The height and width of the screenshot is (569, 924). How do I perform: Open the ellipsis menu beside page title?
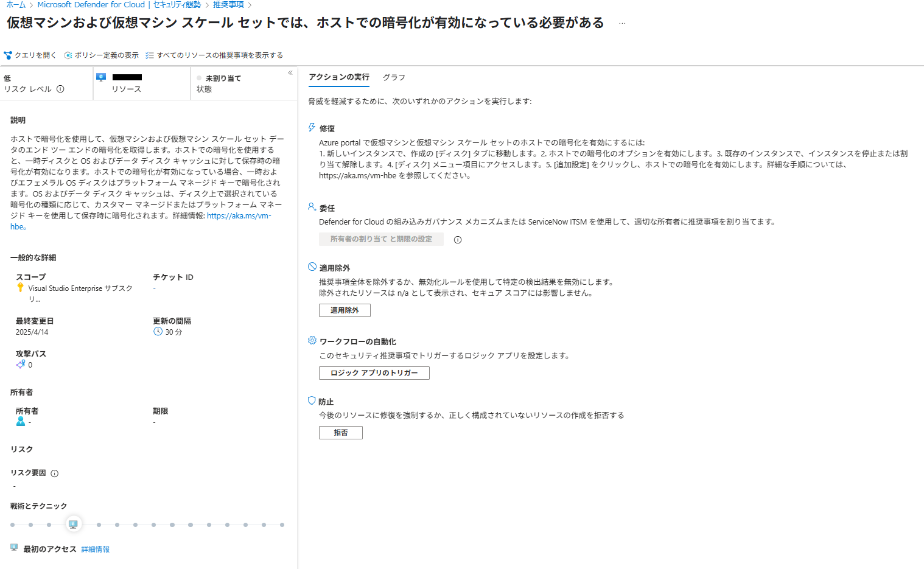(621, 23)
